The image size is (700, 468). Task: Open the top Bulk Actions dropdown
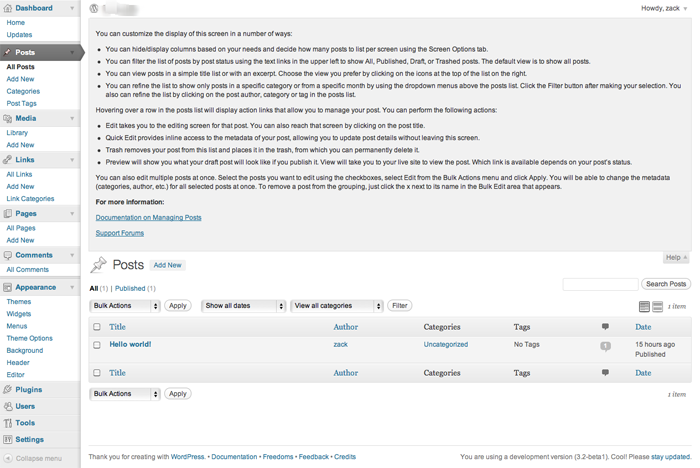pyautogui.click(x=125, y=306)
